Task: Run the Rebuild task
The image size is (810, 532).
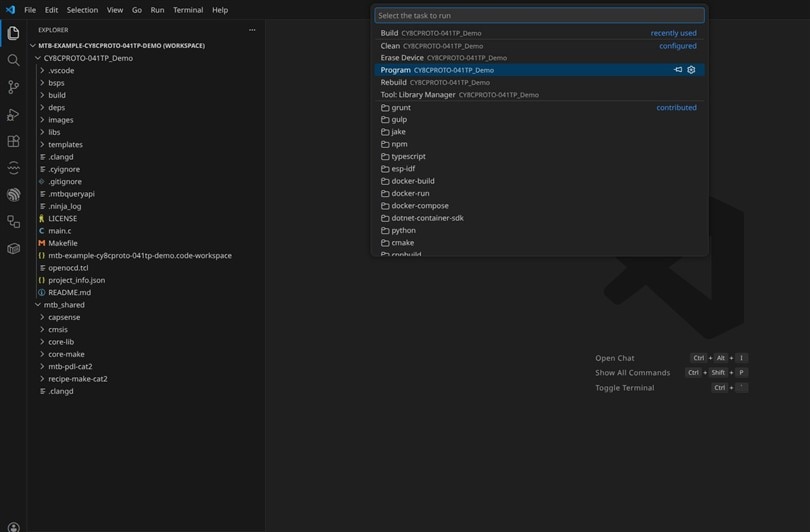Action: 539,82
